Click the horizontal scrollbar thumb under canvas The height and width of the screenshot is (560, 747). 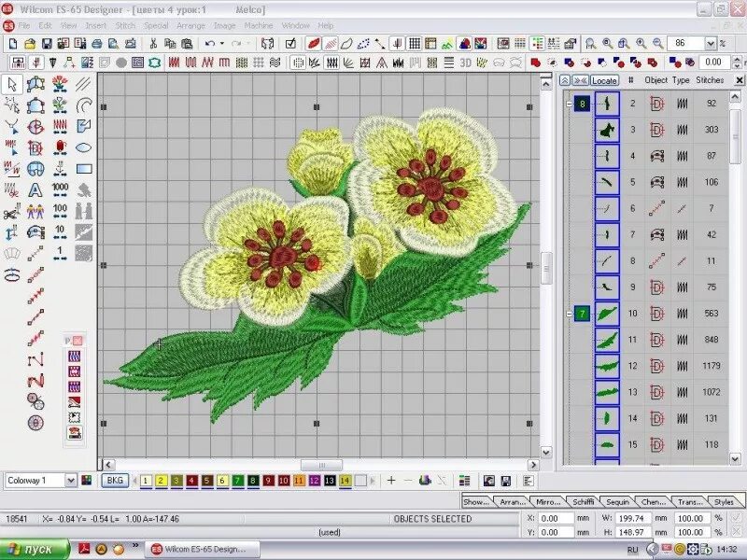pos(321,465)
